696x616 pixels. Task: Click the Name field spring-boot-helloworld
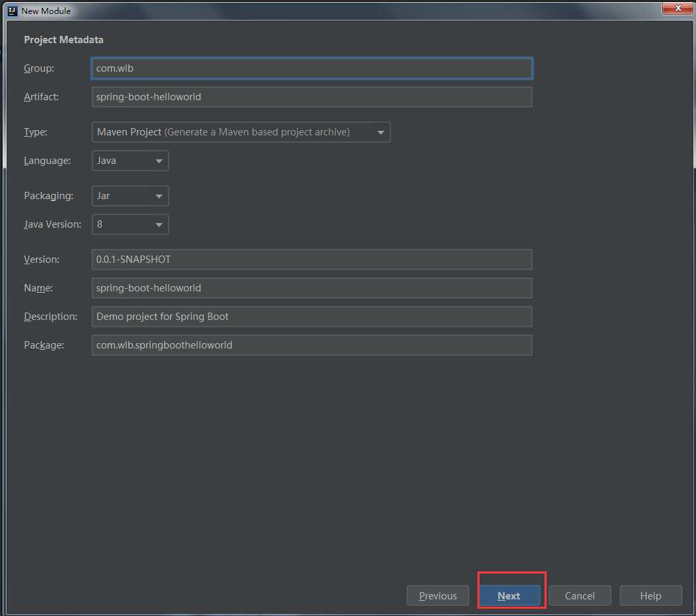(x=311, y=288)
